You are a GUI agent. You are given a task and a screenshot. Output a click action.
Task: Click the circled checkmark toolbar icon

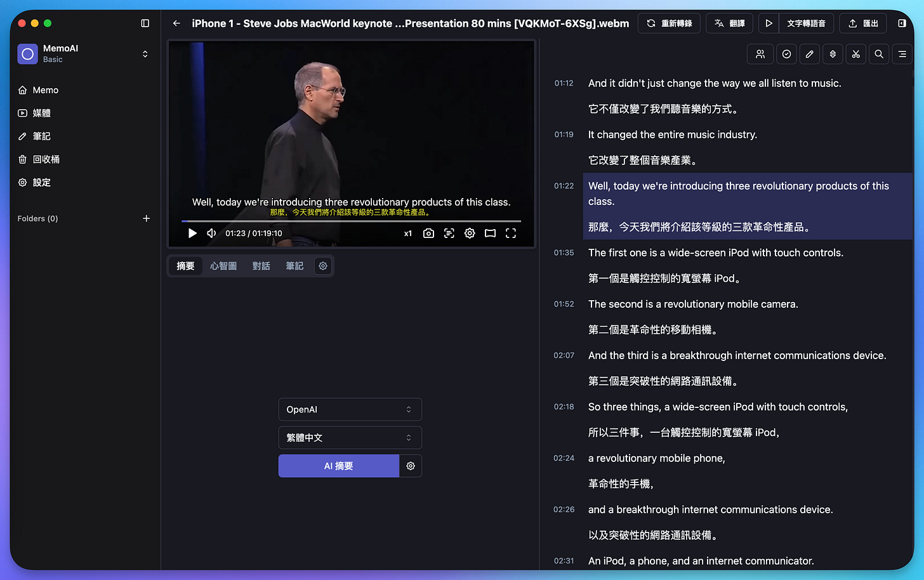pyautogui.click(x=786, y=54)
